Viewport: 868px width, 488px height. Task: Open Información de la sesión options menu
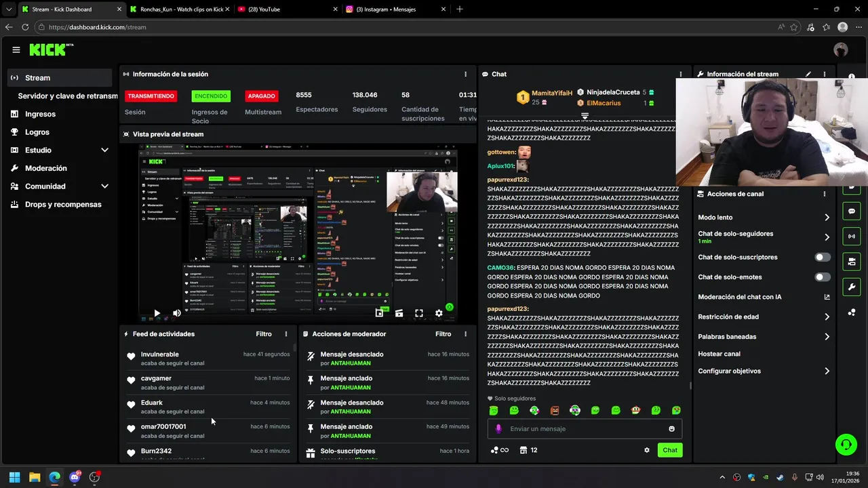[x=465, y=74]
